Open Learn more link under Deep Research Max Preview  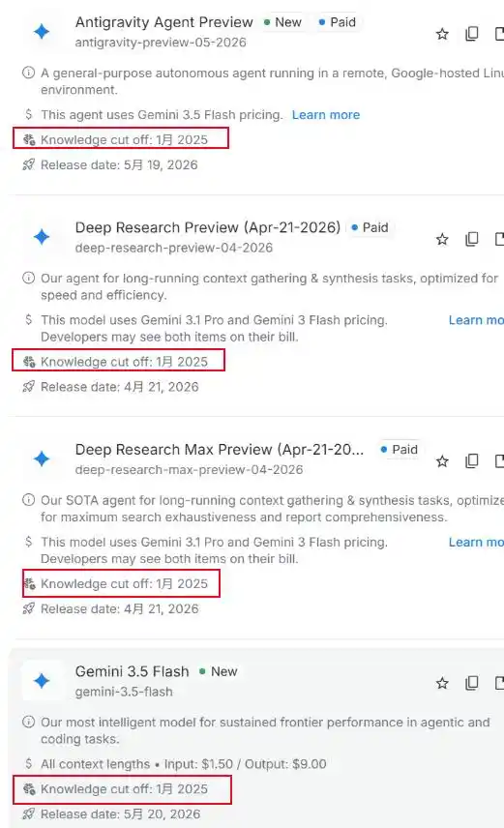point(476,543)
